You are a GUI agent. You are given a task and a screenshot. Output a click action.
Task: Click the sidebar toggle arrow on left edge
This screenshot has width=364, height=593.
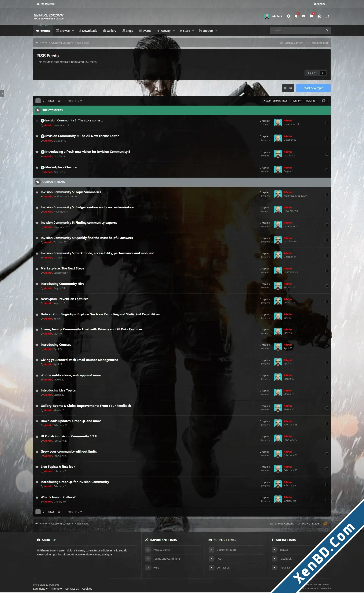[x=2, y=94]
